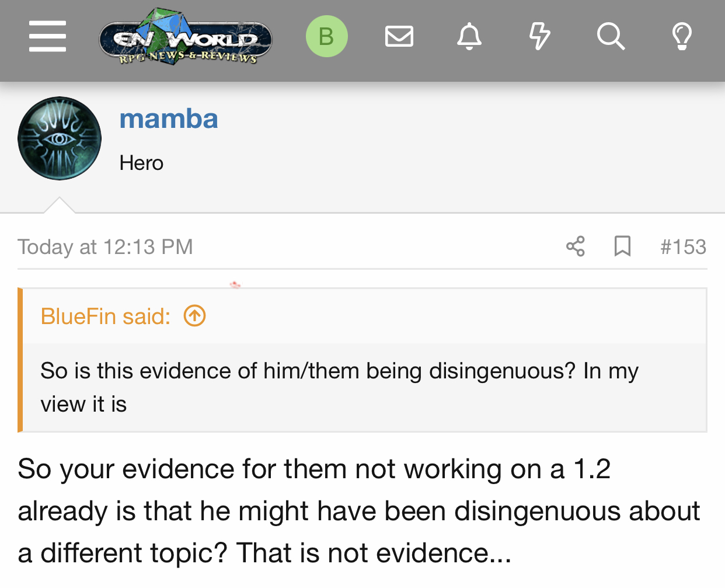The width and height of the screenshot is (725, 588).
Task: Open the #153 post number link
Action: (x=683, y=247)
